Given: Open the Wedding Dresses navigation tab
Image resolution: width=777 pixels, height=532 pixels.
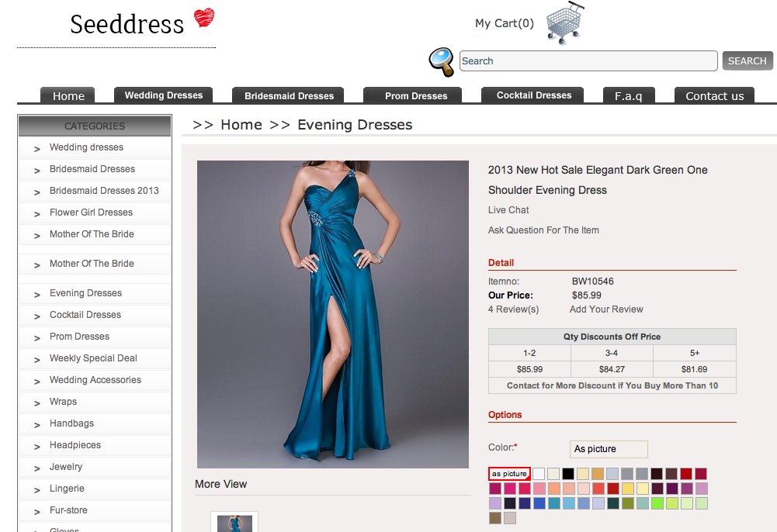Looking at the screenshot, I should coord(164,95).
